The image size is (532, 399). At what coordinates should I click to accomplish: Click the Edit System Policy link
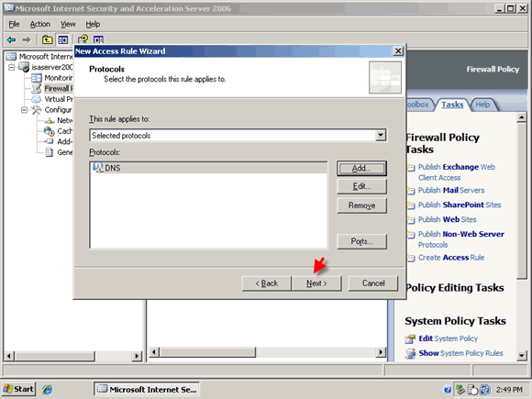[448, 338]
